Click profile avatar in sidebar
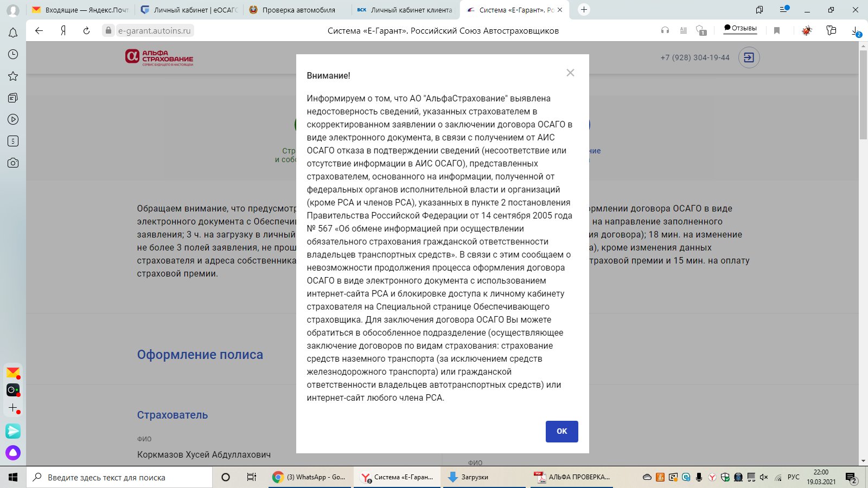The height and width of the screenshot is (488, 868). click(13, 10)
